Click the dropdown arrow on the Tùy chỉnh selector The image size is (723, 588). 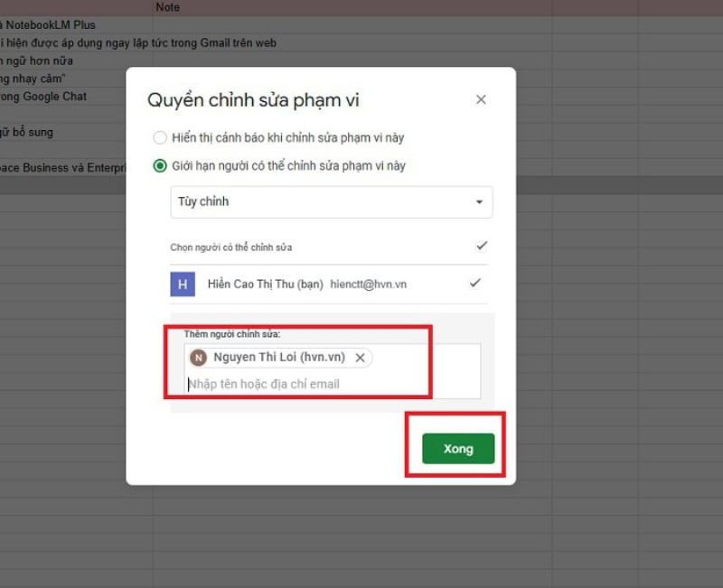[x=481, y=201]
